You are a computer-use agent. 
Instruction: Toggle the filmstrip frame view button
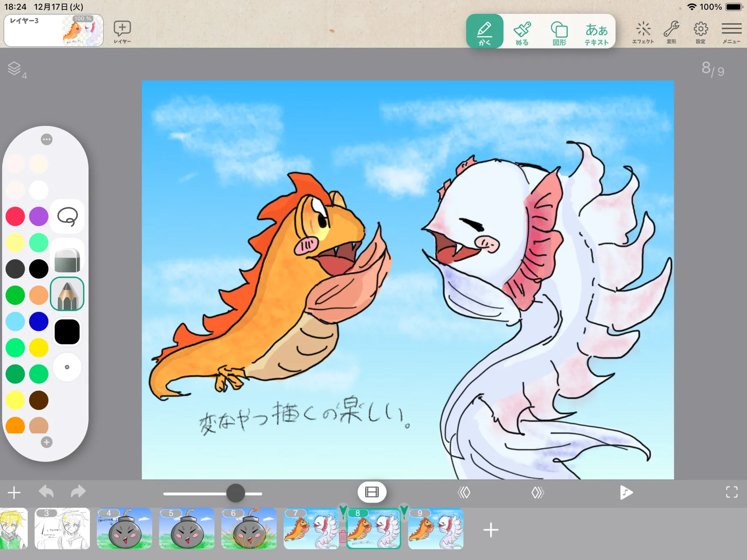coord(372,492)
